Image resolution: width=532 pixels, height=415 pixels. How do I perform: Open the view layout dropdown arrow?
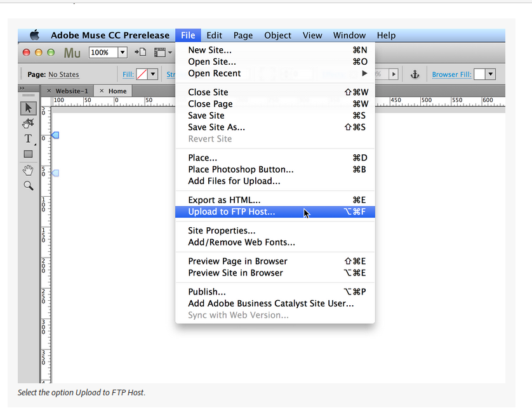(170, 52)
